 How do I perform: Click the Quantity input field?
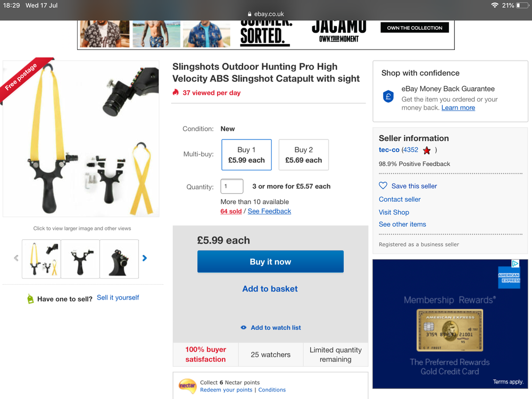click(x=232, y=186)
